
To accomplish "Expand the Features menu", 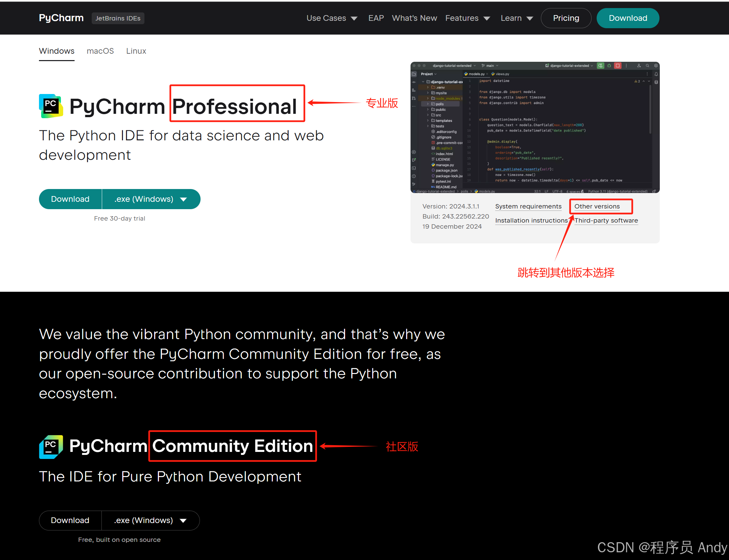I will (x=467, y=18).
